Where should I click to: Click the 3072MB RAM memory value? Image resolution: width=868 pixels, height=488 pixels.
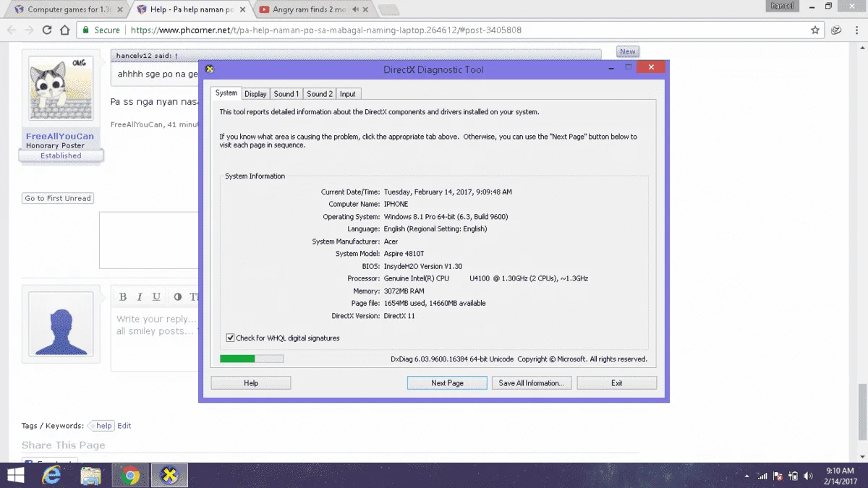pyautogui.click(x=404, y=291)
